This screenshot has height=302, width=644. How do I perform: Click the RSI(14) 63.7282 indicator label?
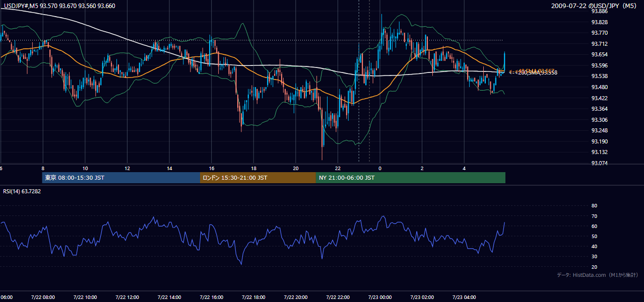point(22,191)
